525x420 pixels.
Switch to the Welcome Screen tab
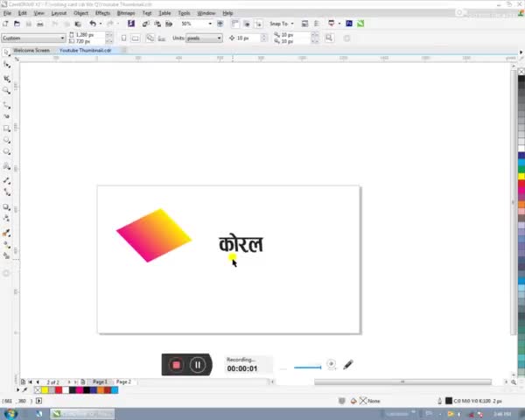(x=31, y=50)
